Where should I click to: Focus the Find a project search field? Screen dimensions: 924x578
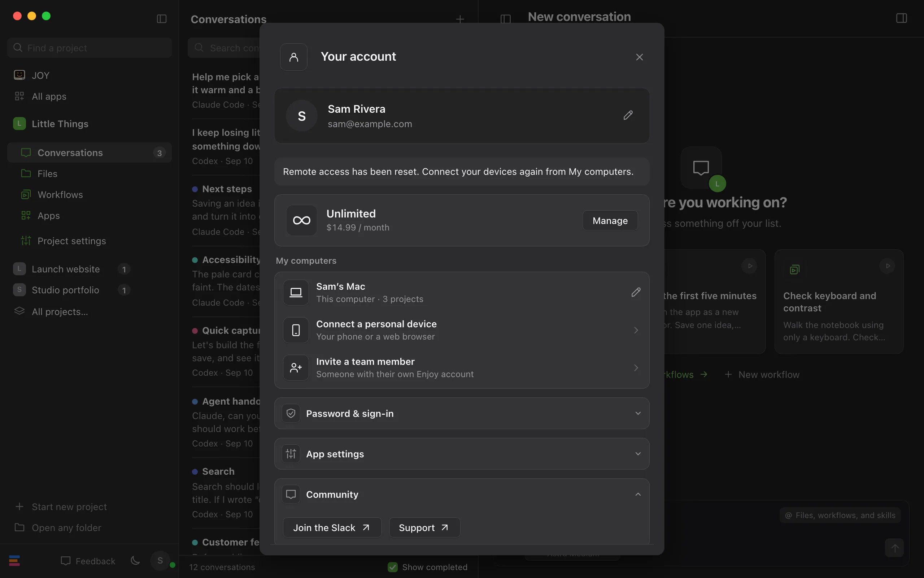(x=90, y=48)
